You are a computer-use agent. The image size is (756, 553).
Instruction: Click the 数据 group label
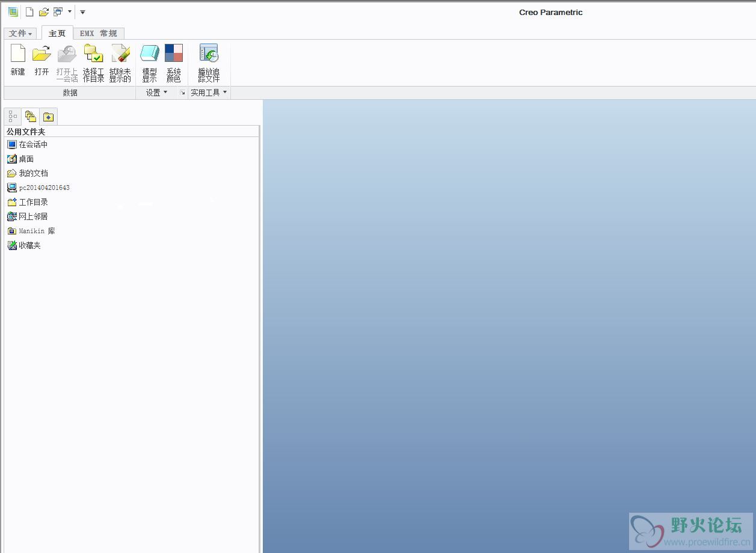tap(70, 93)
